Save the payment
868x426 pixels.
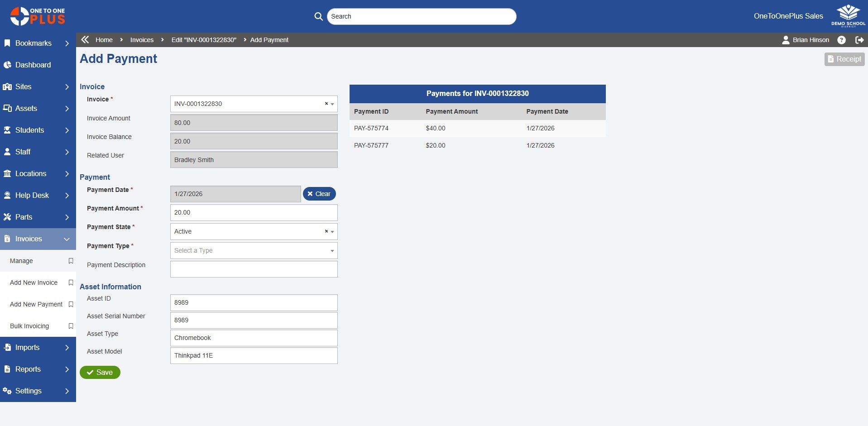coord(100,372)
